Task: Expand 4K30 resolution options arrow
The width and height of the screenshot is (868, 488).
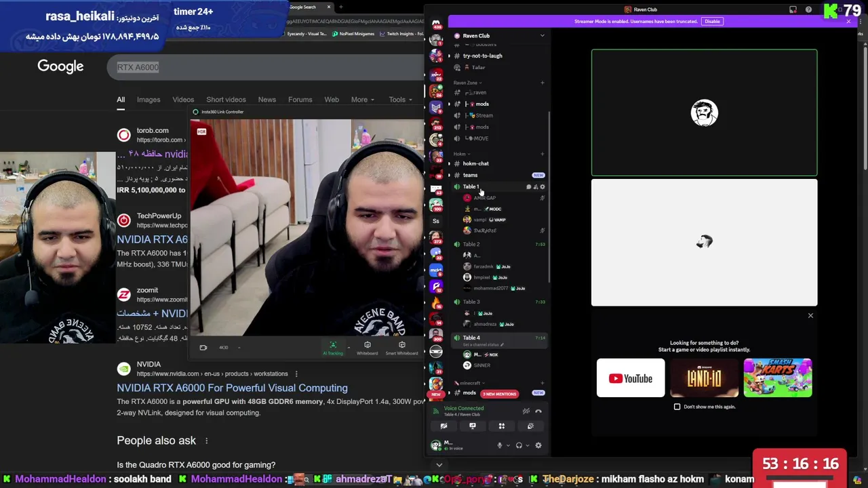Action: 239,348
